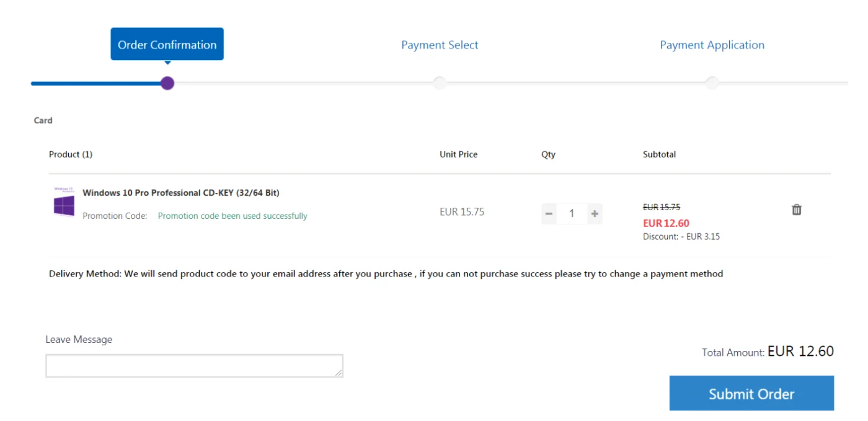Delete the item with the trash icon

pos(797,210)
